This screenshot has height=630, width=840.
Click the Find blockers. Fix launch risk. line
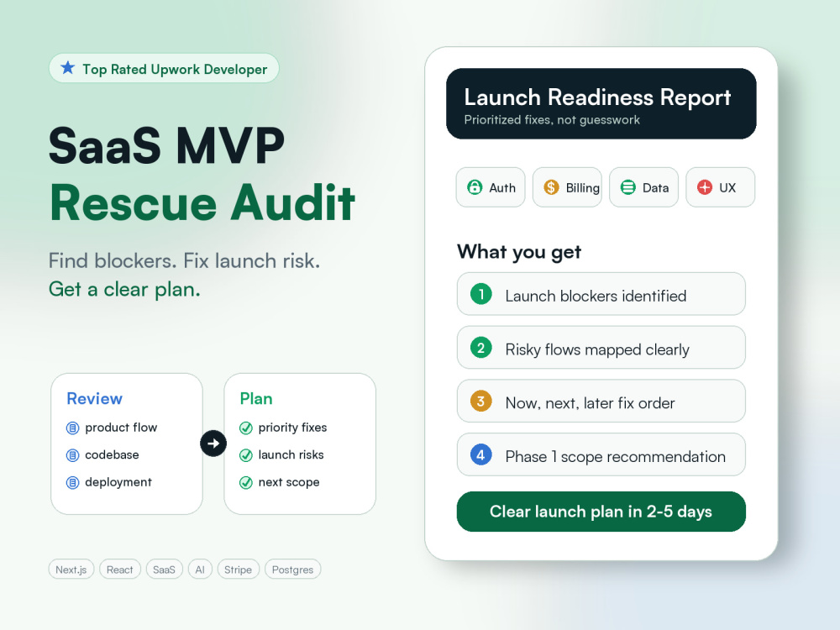(184, 261)
